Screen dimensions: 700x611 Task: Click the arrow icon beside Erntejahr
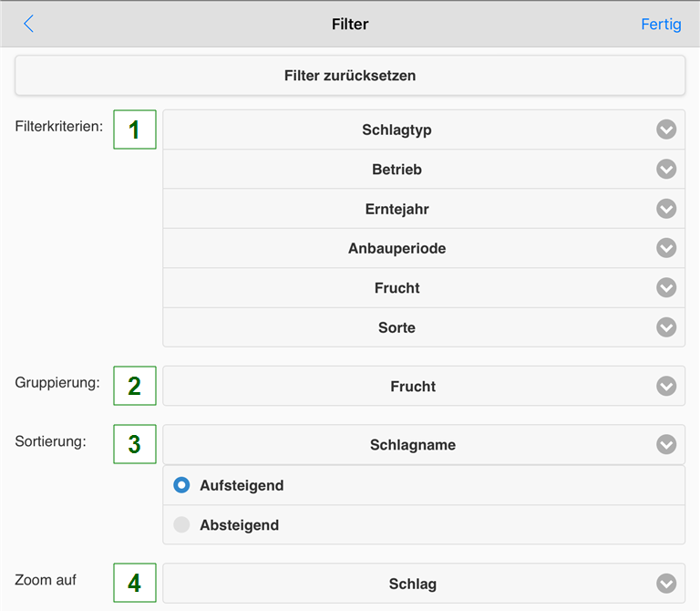(x=666, y=209)
